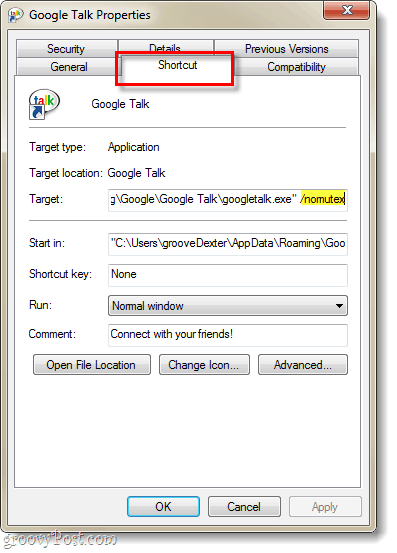Viewport: 397px width, 553px height.
Task: Click into the Target field
Action: pyautogui.click(x=228, y=200)
